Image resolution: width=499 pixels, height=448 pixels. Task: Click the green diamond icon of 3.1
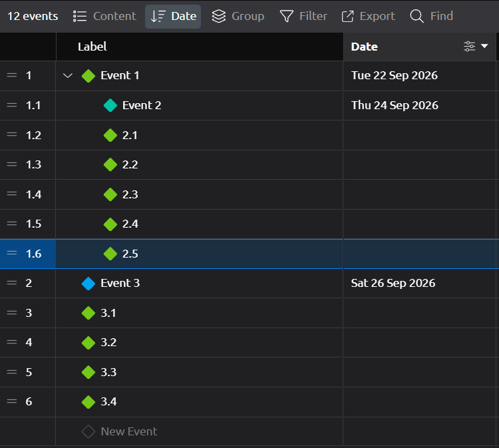click(88, 313)
